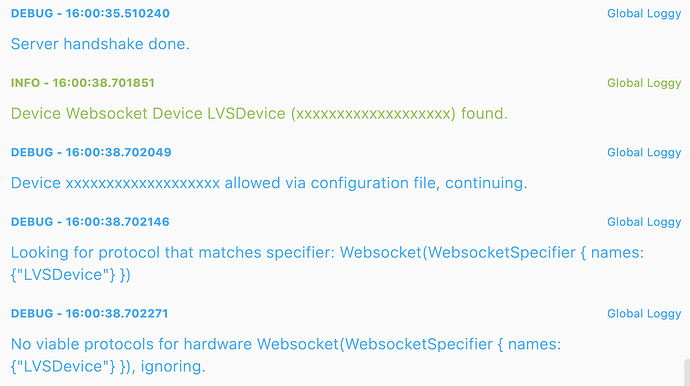The width and height of the screenshot is (690, 386).
Task: Click Global Loggy beside 16:00:38.702049
Action: tap(644, 153)
